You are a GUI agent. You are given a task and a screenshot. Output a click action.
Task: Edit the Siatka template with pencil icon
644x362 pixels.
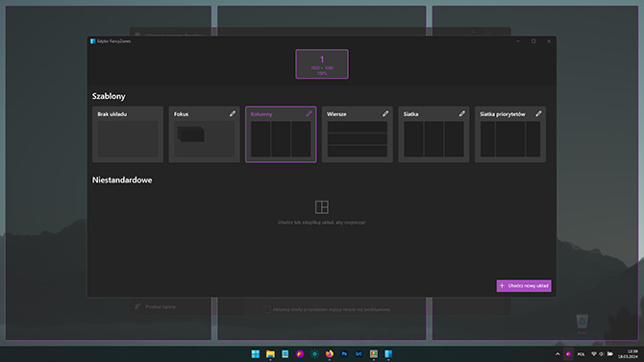coord(462,113)
